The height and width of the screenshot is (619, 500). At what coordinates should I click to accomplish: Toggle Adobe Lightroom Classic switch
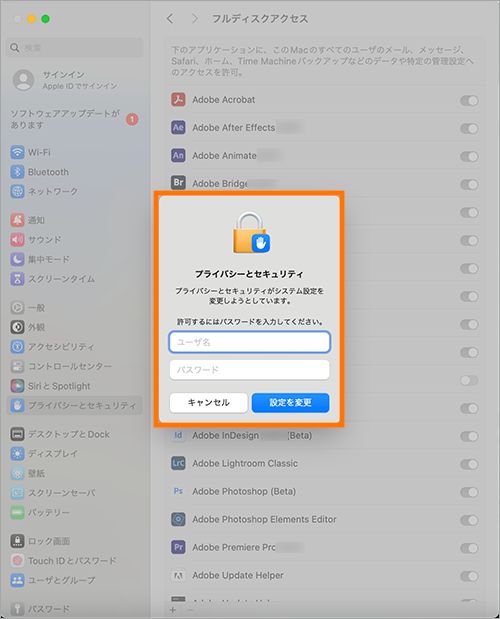469,464
